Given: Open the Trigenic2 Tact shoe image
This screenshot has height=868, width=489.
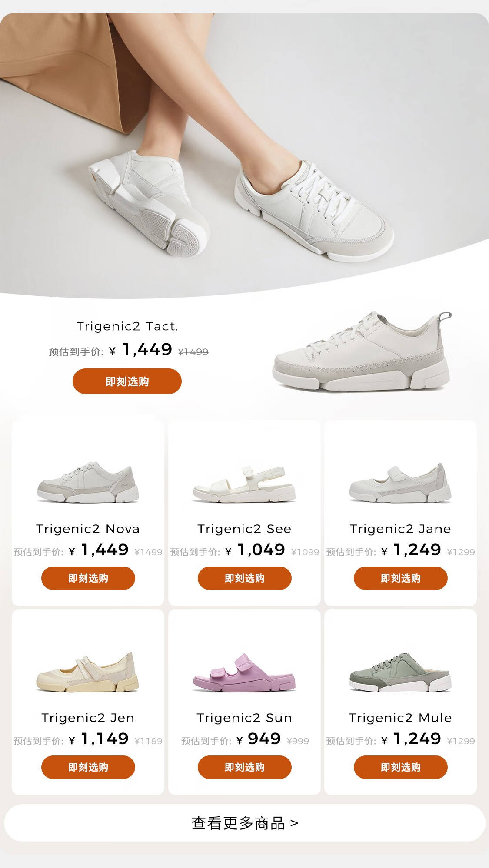Looking at the screenshot, I should click(362, 351).
